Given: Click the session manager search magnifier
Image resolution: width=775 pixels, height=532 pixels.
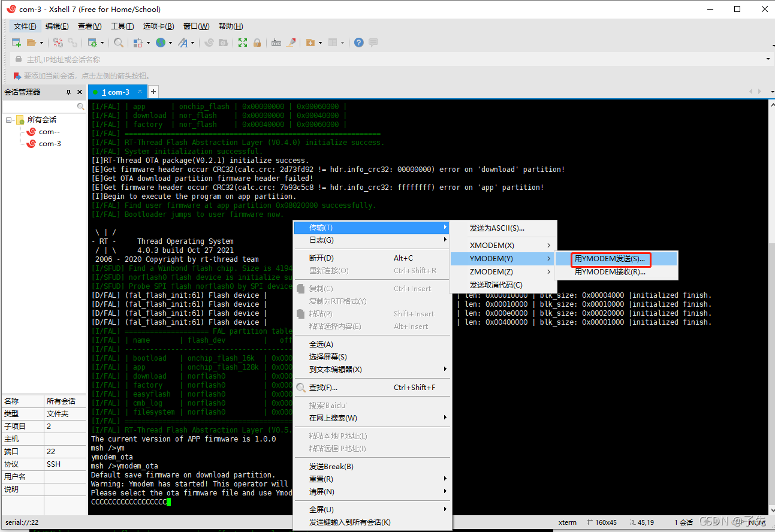Looking at the screenshot, I should (81, 106).
